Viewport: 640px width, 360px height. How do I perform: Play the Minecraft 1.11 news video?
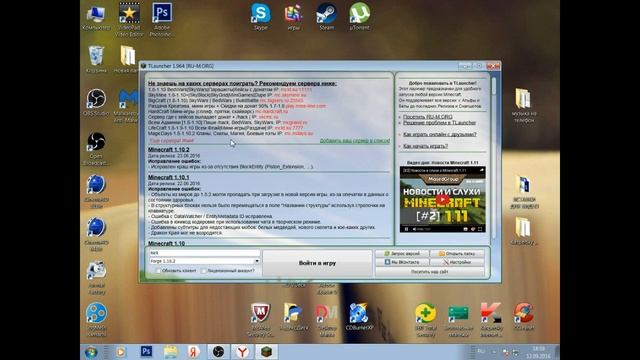click(x=443, y=199)
